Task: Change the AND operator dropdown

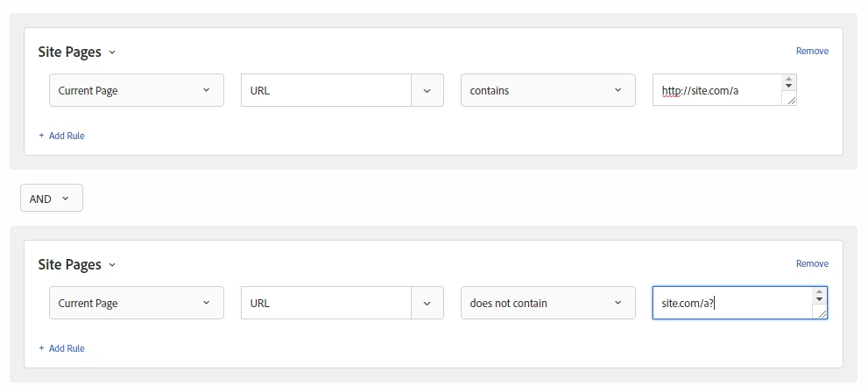Action: click(x=52, y=198)
